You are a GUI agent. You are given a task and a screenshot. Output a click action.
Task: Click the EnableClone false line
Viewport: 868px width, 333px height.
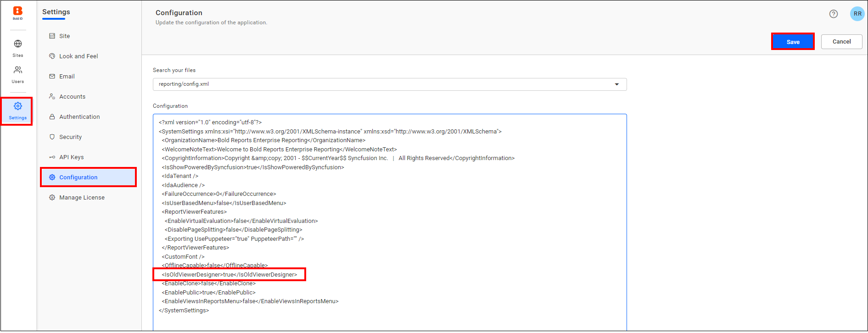coord(208,283)
